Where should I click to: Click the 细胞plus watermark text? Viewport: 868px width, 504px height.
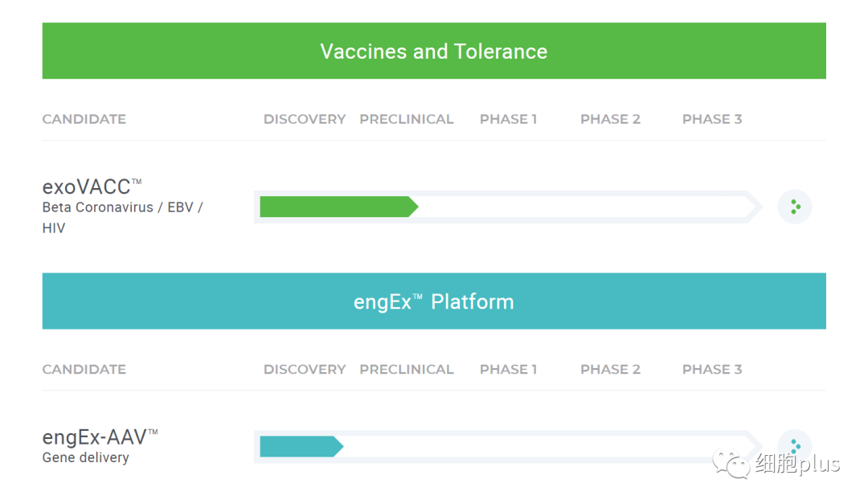point(798,463)
